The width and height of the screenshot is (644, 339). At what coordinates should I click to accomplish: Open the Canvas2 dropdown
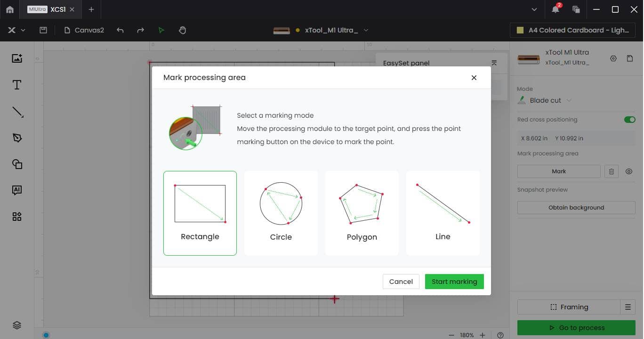tap(89, 30)
